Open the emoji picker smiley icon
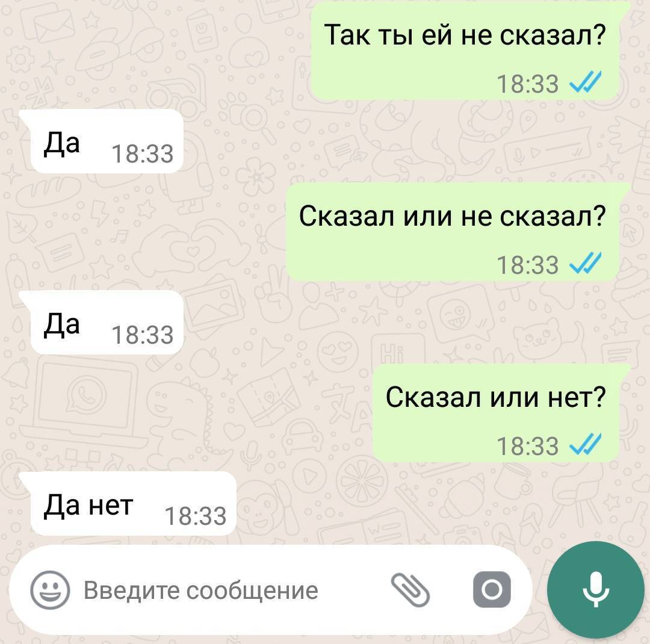Screen dimensions: 650x644 (x=50, y=590)
